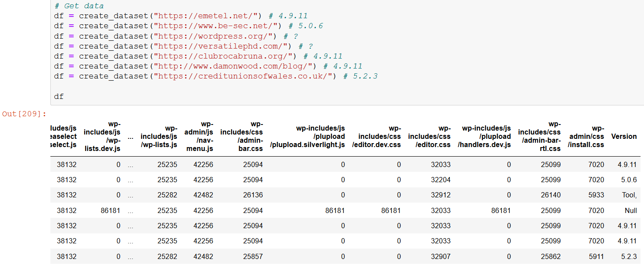Select the wp-lists.dev.js column header

102,136
